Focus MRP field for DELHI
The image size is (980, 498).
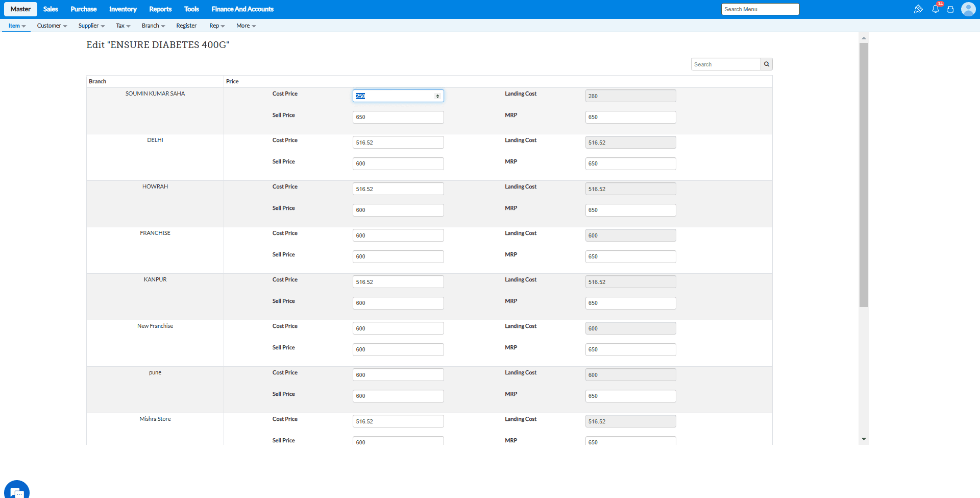(630, 163)
